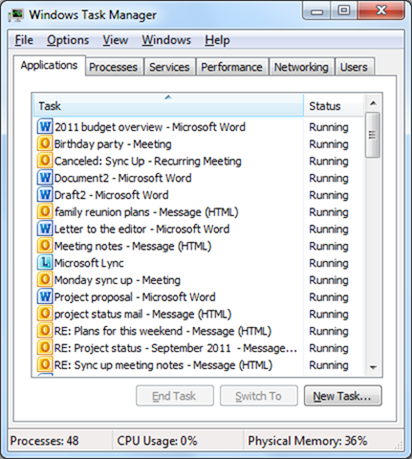
Task: Sort the list by the Status column header
Action: (334, 106)
